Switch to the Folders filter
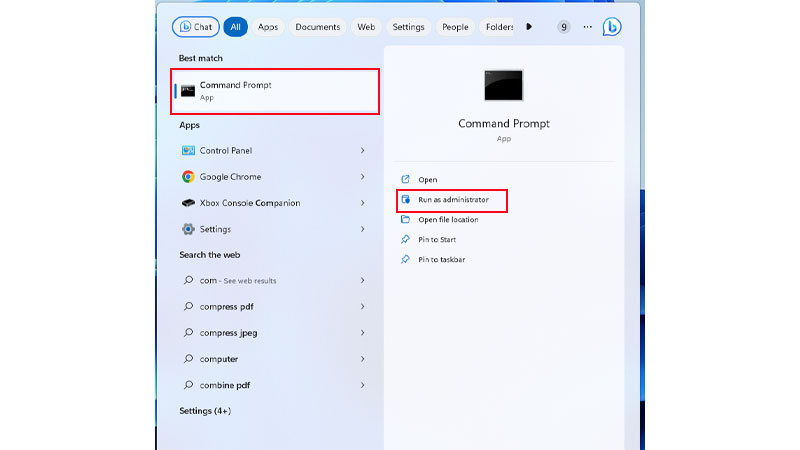Image resolution: width=800 pixels, height=450 pixels. (497, 27)
